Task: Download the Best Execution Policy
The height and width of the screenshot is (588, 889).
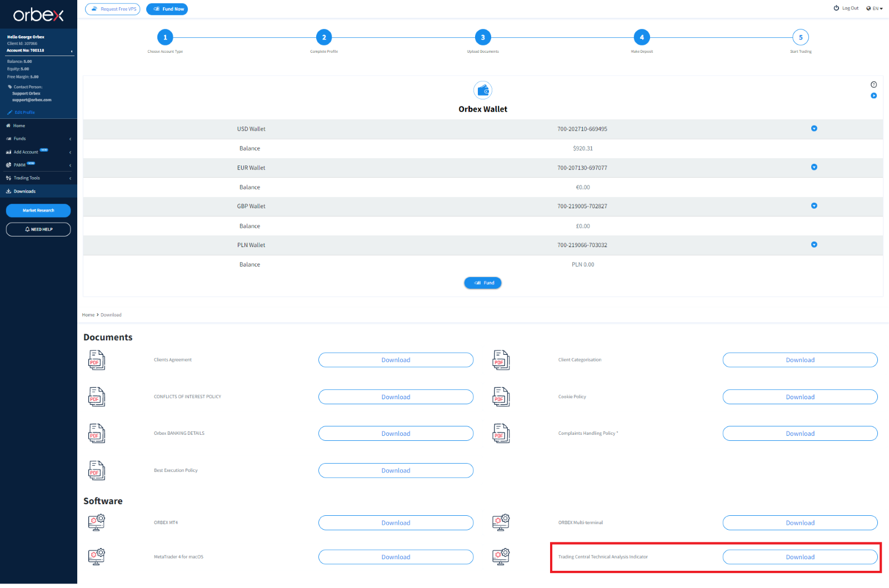Action: [x=396, y=470]
